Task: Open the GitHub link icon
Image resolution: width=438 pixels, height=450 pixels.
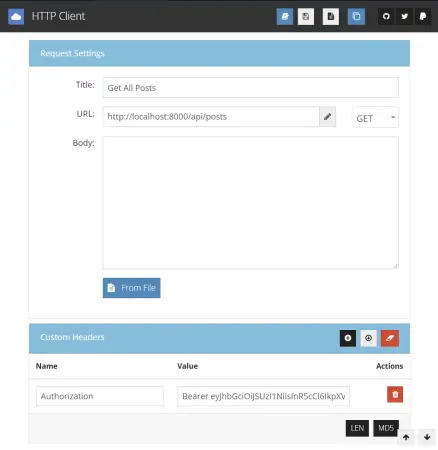Action: pos(386,16)
